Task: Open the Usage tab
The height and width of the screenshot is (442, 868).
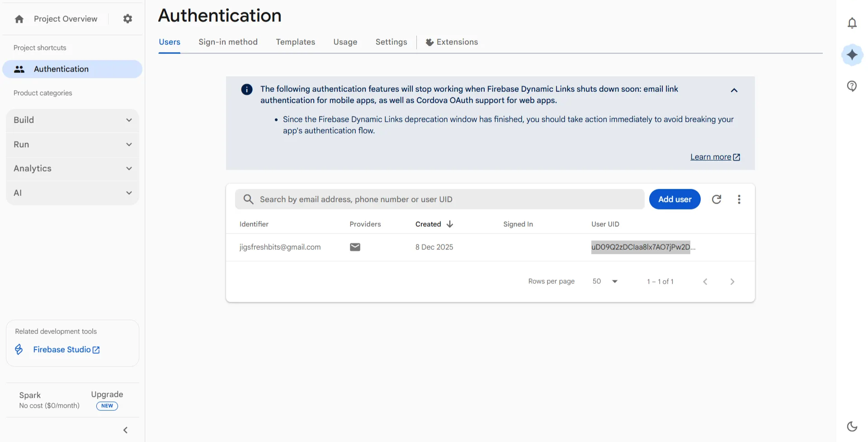Action: tap(345, 42)
